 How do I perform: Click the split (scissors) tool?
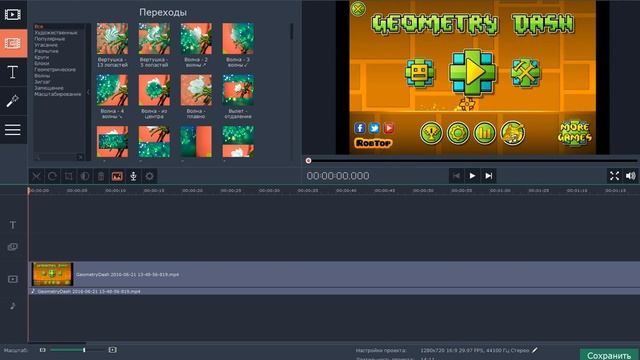coord(36,176)
